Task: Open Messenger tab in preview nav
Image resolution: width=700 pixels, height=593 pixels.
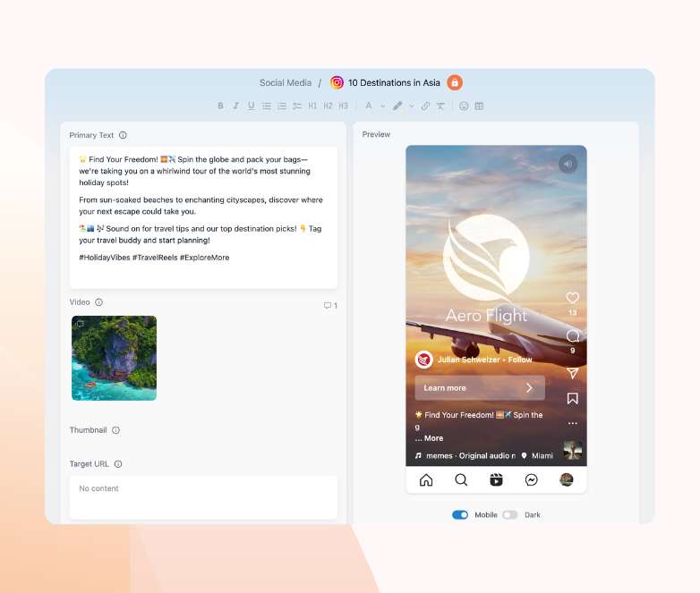Action: 531,479
